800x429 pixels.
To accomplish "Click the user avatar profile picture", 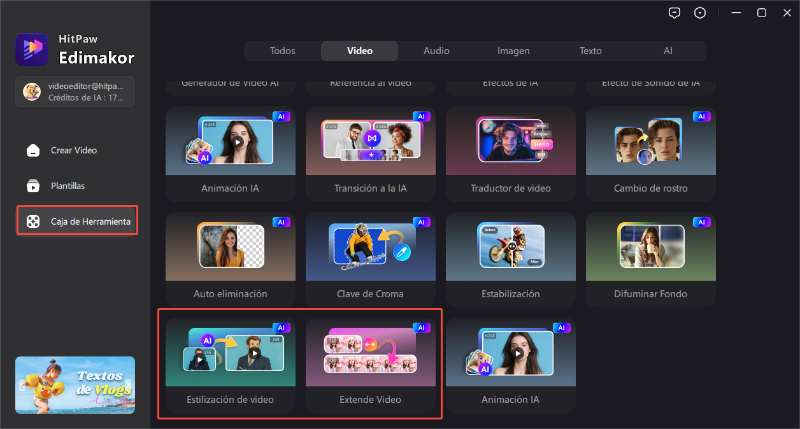I will pyautogui.click(x=32, y=92).
